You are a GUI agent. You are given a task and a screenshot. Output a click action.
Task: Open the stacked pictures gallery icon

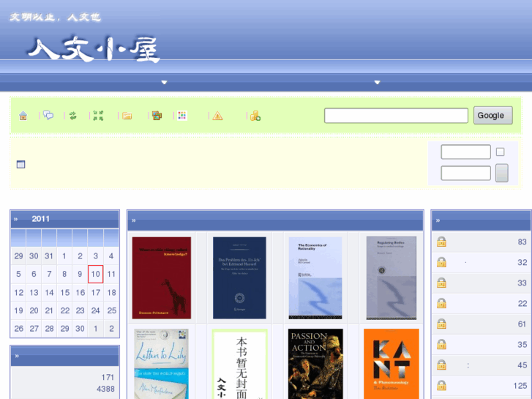(157, 116)
